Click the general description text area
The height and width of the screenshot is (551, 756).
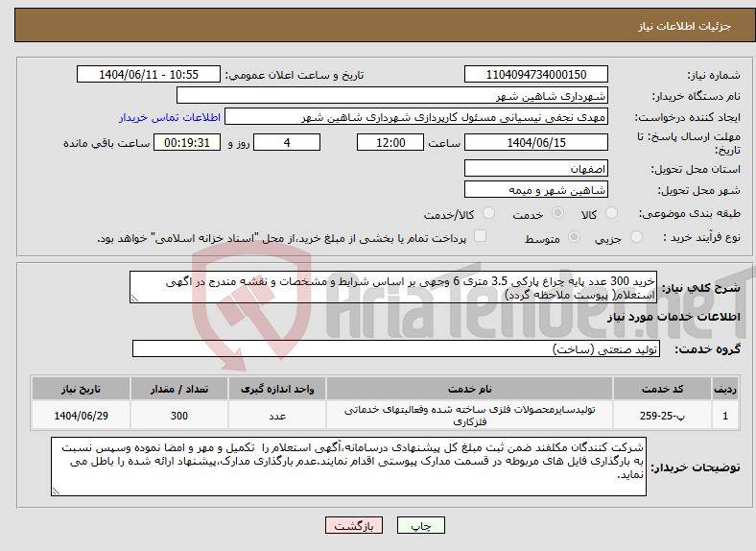click(x=393, y=287)
